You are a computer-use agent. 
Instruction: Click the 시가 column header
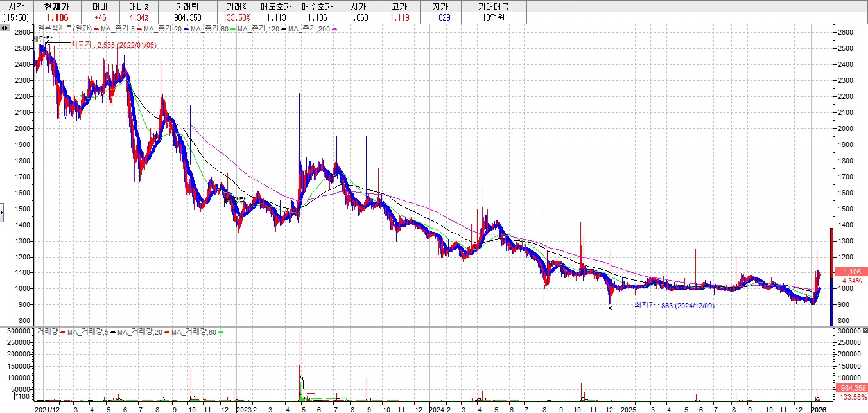tap(358, 6)
